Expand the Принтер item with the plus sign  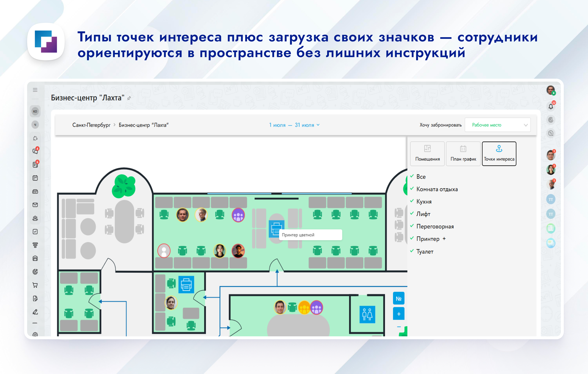point(444,239)
